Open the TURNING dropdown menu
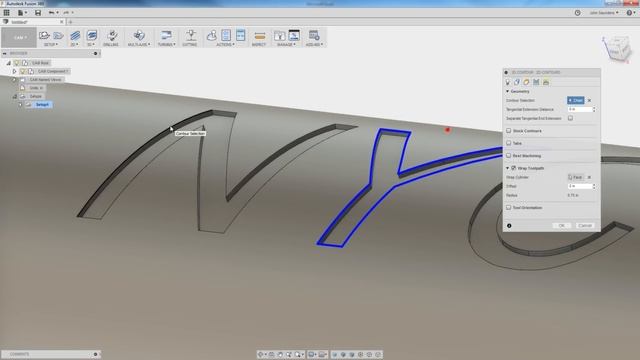 tap(167, 44)
